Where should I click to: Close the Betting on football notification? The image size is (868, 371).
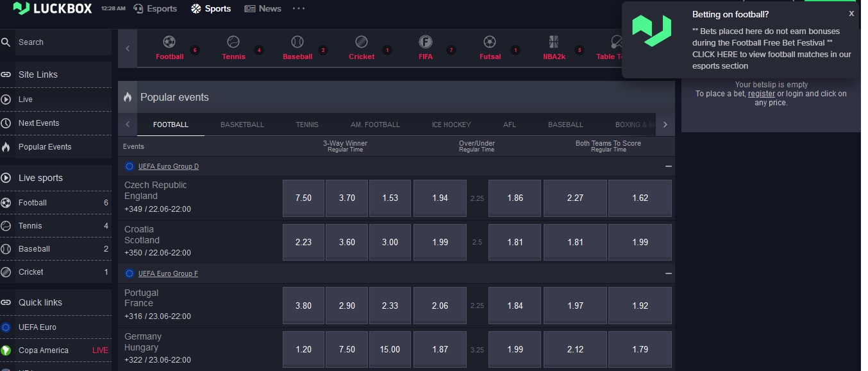click(851, 13)
